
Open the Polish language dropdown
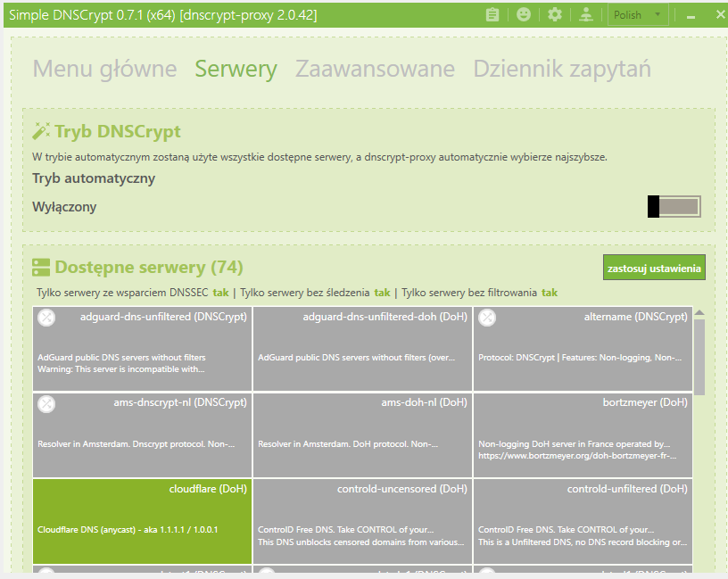pyautogui.click(x=638, y=14)
